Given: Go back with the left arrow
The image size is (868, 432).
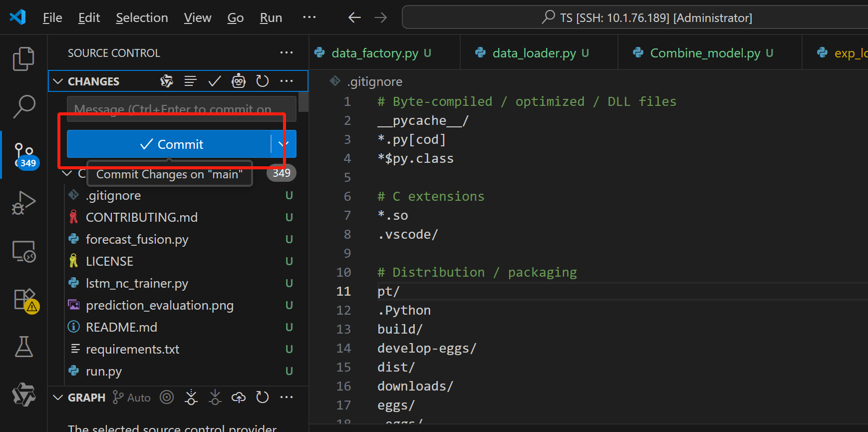Looking at the screenshot, I should (x=354, y=18).
